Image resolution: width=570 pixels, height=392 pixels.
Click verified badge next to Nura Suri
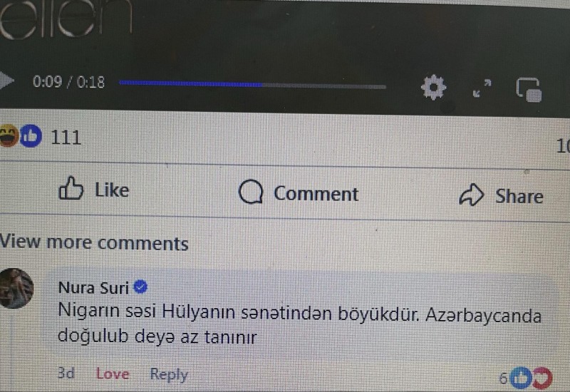(x=140, y=287)
